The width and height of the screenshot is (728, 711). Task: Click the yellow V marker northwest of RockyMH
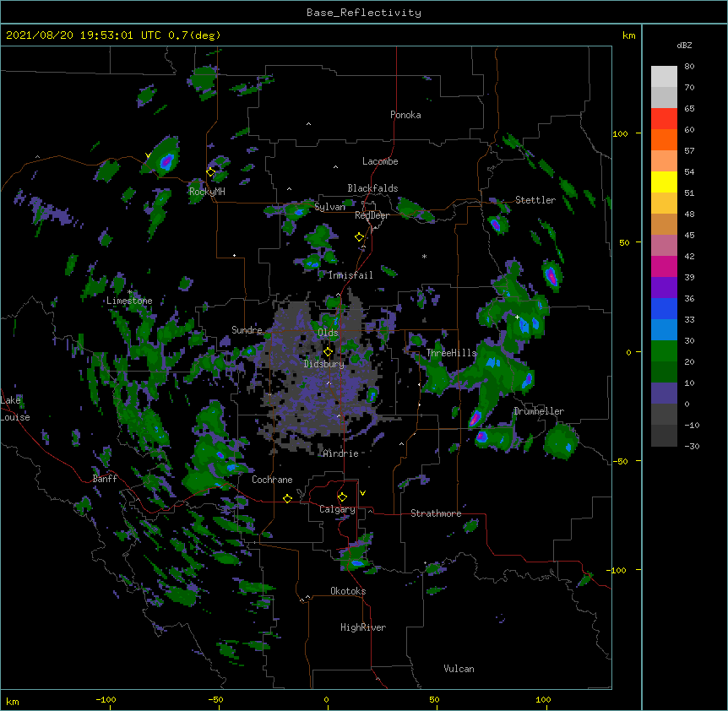148,155
